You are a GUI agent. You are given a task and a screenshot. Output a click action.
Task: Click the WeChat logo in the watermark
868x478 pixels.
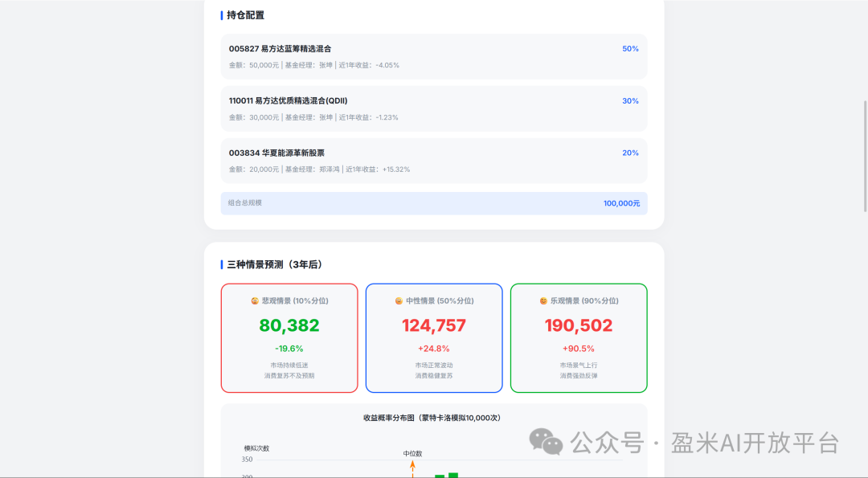(544, 441)
